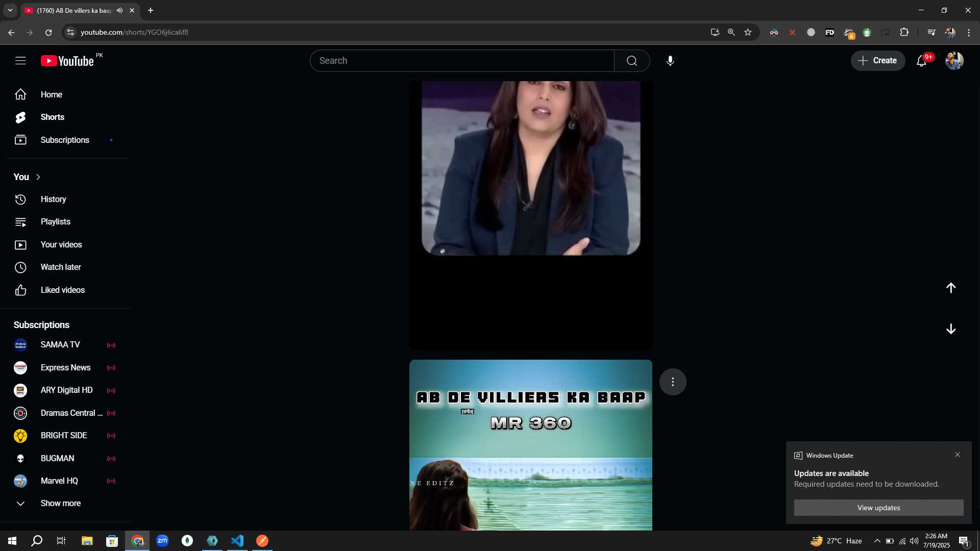Reload the page
The height and width of the screenshot is (551, 980).
click(x=48, y=32)
